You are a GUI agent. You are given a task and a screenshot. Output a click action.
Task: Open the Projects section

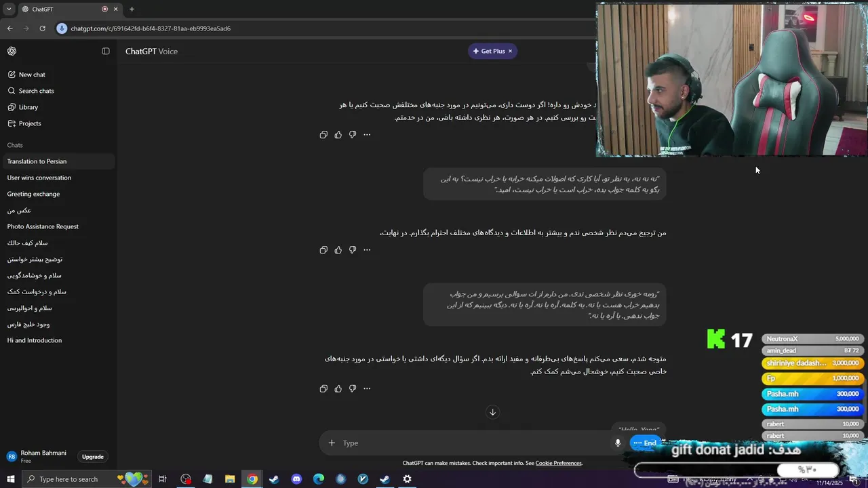point(58,123)
